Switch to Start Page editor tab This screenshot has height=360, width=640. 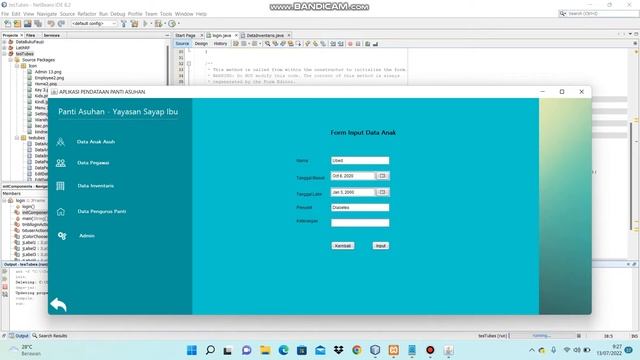[x=185, y=36]
